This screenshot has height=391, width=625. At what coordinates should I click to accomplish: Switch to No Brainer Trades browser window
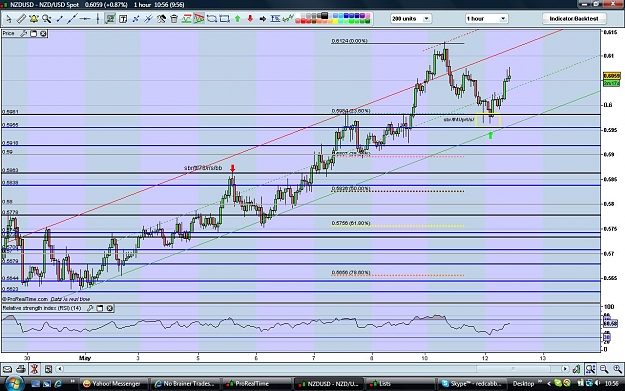(185, 384)
